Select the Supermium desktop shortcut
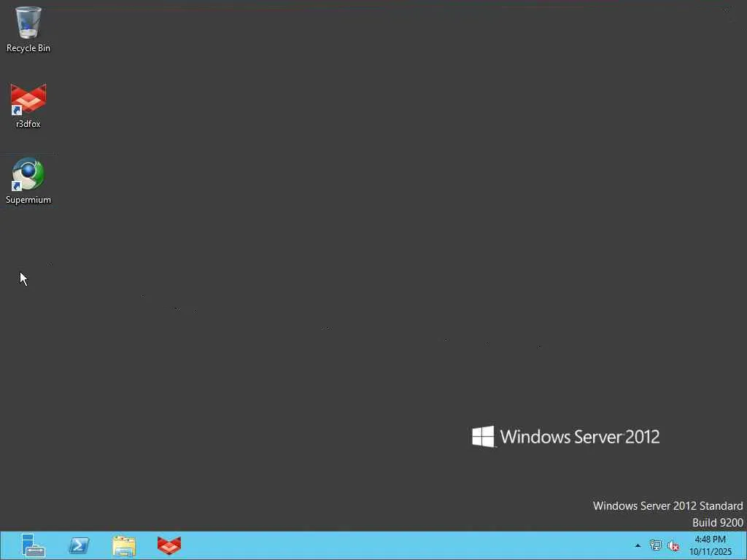The height and width of the screenshot is (560, 747). (28, 181)
